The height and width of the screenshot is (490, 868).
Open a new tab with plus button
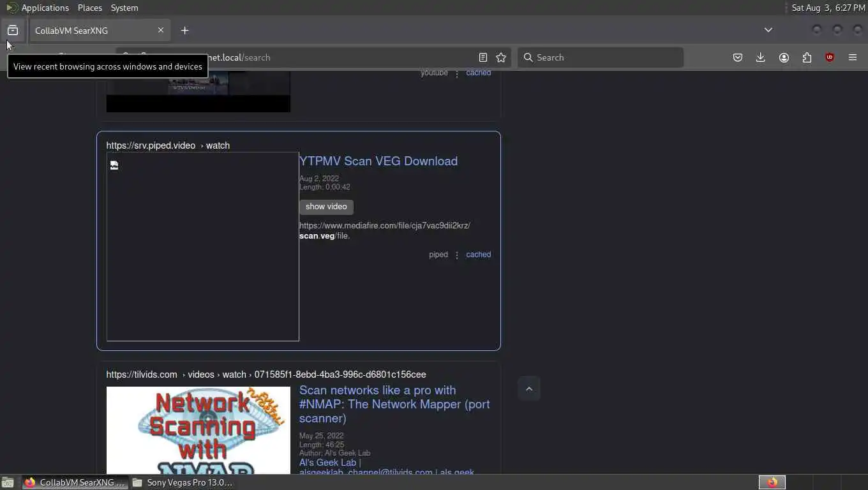tap(184, 30)
